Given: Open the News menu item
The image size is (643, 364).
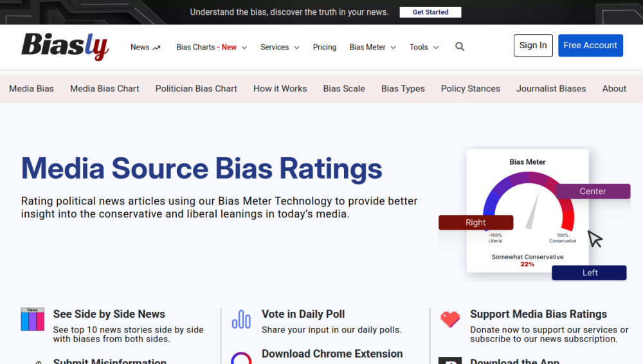Looking at the screenshot, I should coord(140,47).
